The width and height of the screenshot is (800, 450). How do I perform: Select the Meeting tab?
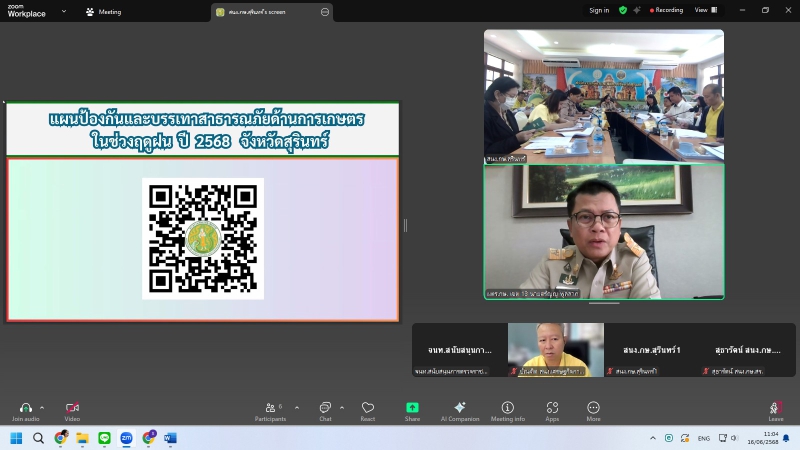coord(104,11)
